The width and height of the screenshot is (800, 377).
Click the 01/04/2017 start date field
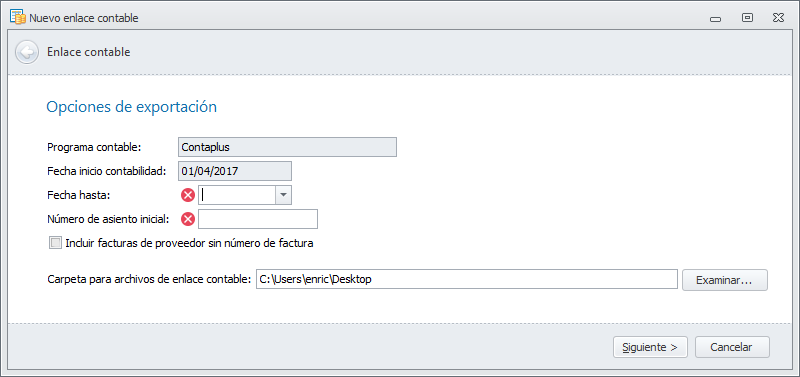tap(235, 171)
